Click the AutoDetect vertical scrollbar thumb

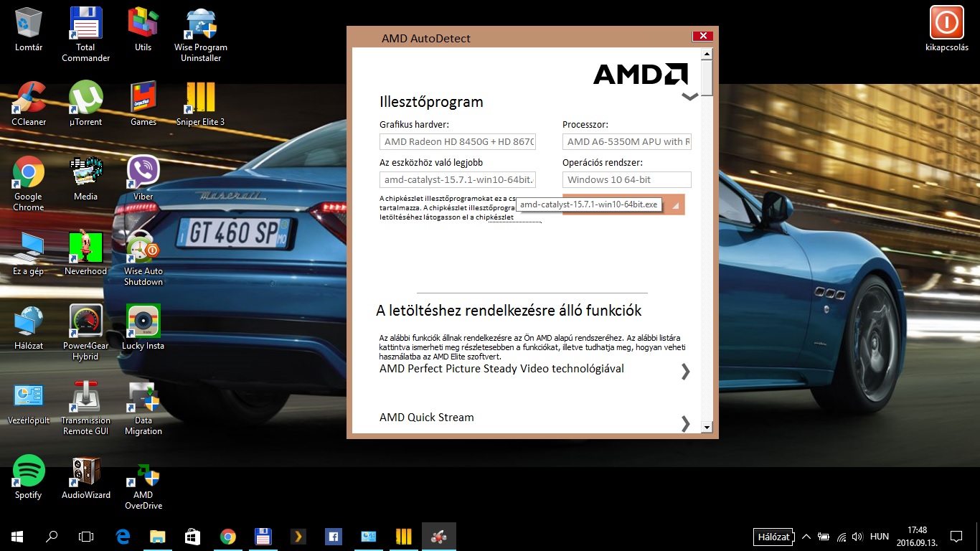tap(707, 77)
